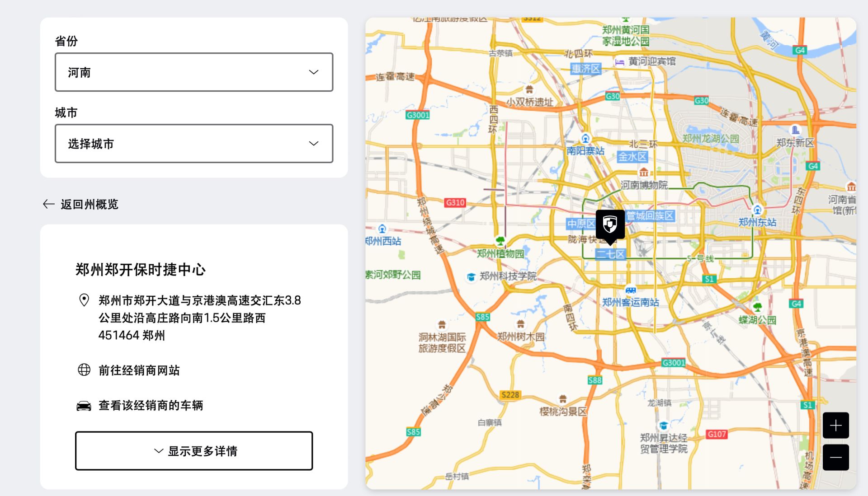Click 返回州概览 link
This screenshot has width=868, height=496.
[x=90, y=205]
